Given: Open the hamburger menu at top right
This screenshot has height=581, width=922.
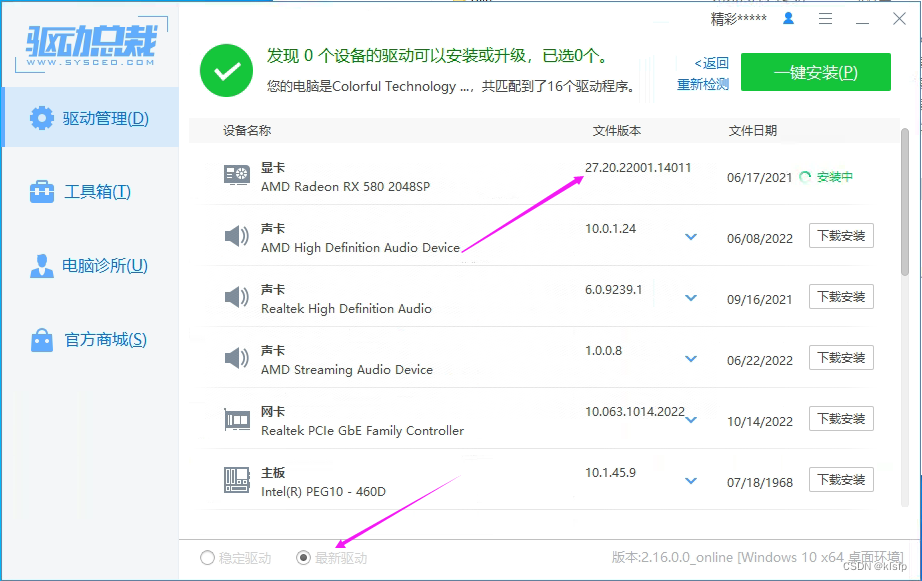Looking at the screenshot, I should pos(825,18).
